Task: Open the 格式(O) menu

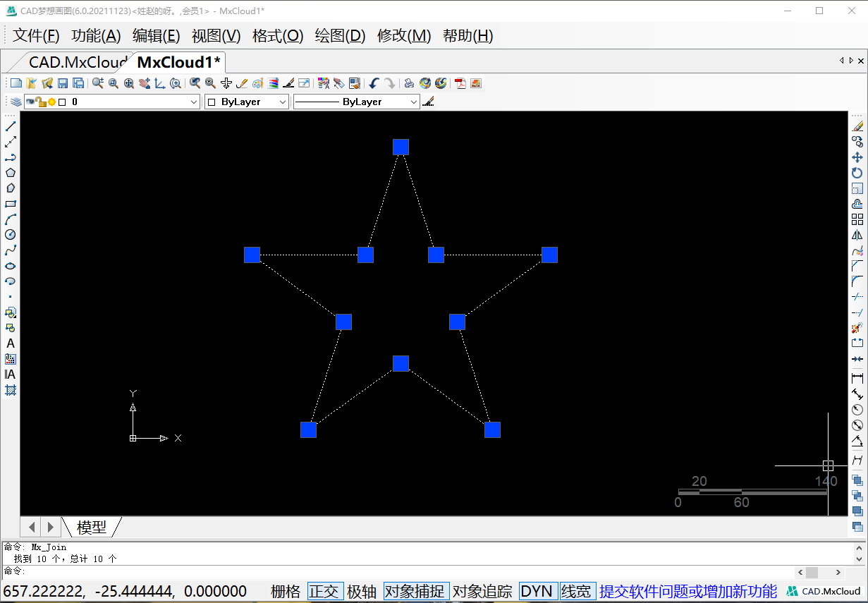Action: point(278,36)
